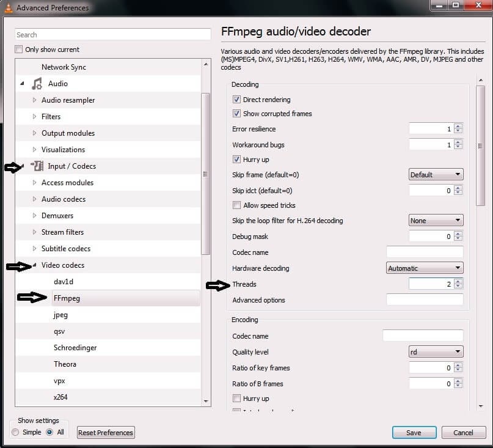Expand the Audio codecs tree node
Image resolution: width=493 pixels, height=448 pixels.
[x=34, y=199]
